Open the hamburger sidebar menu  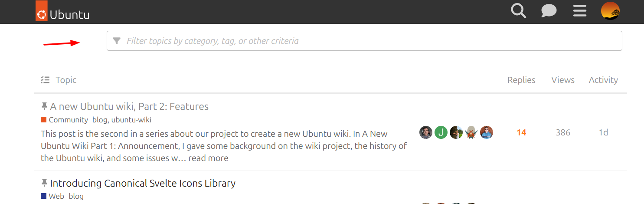pos(579,11)
